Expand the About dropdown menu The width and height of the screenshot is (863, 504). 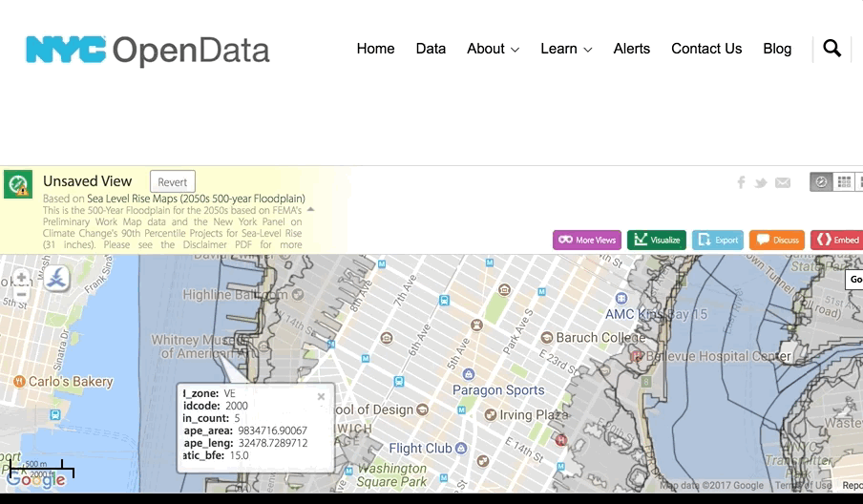[x=494, y=49]
